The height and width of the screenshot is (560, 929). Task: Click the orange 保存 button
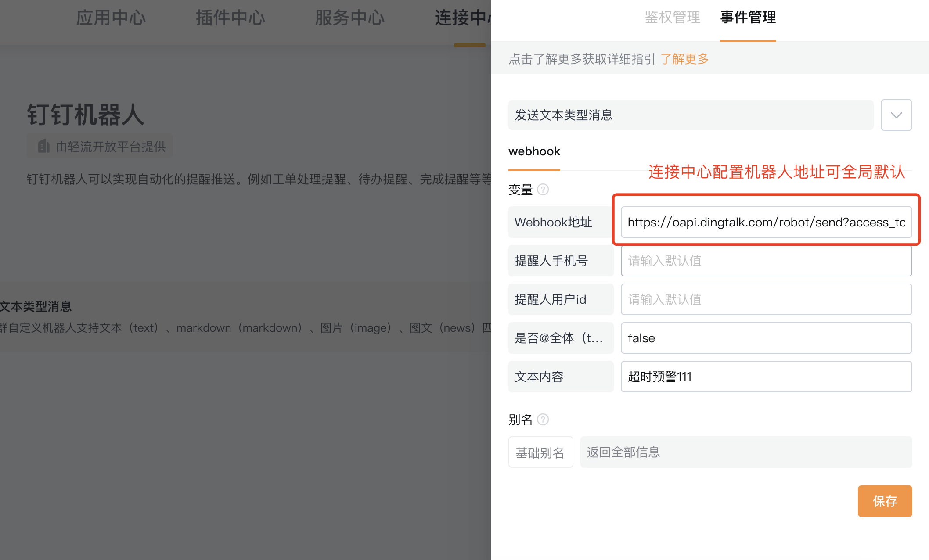[885, 501]
